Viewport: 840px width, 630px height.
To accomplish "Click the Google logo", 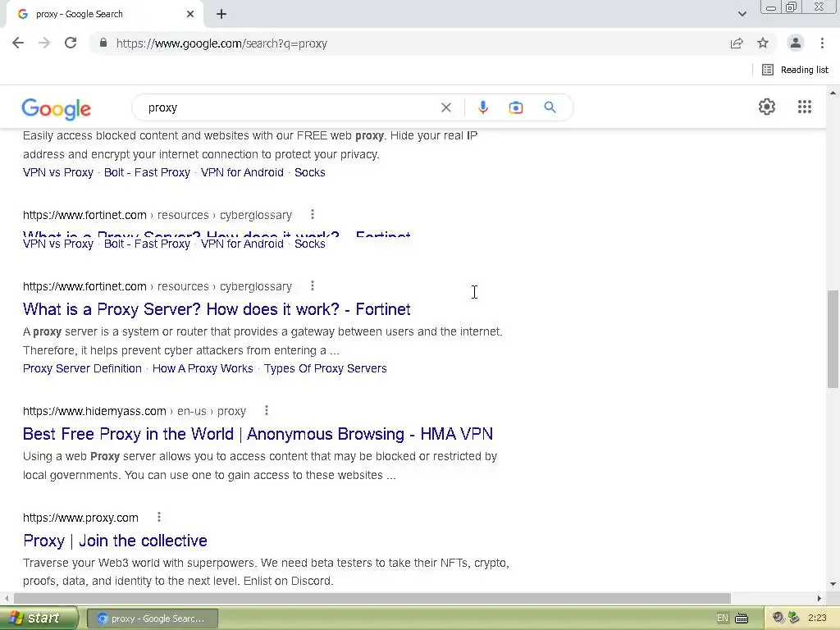I will coord(57,109).
